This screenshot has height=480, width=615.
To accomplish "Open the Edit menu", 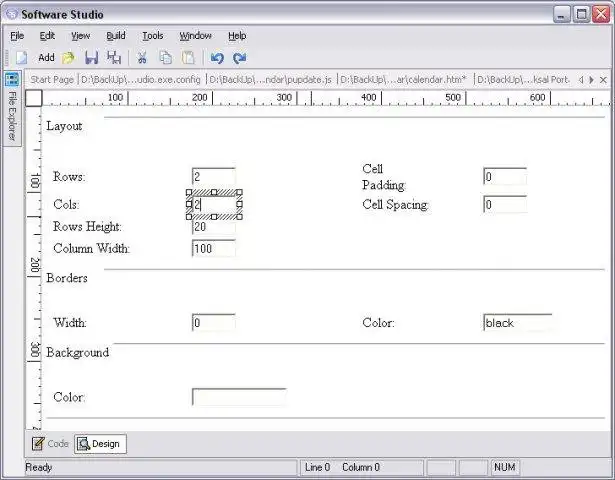I will [47, 36].
